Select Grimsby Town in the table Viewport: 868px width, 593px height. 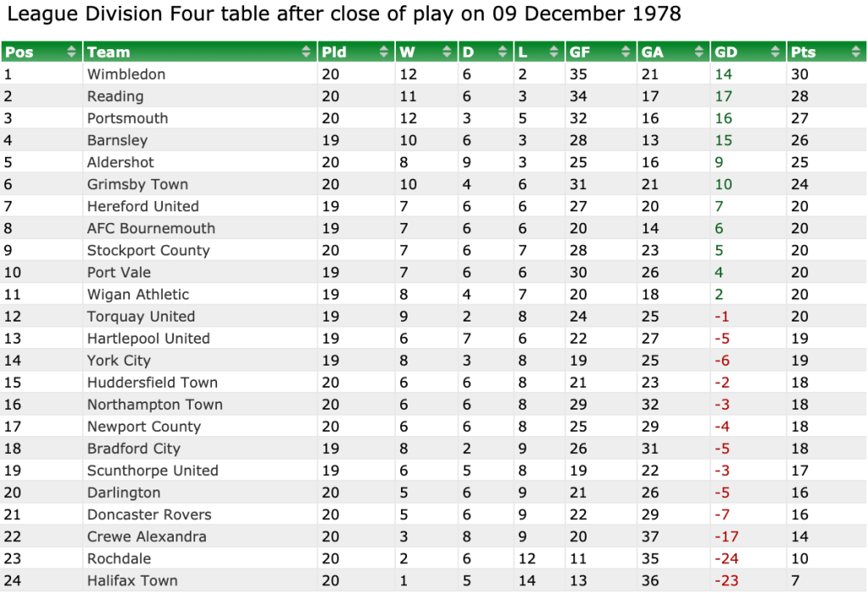click(137, 185)
